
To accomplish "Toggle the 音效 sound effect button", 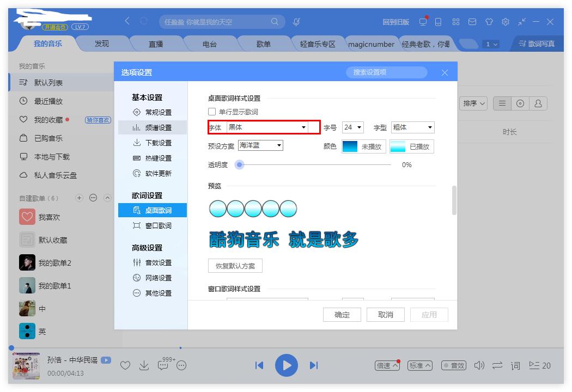I will coord(454,365).
